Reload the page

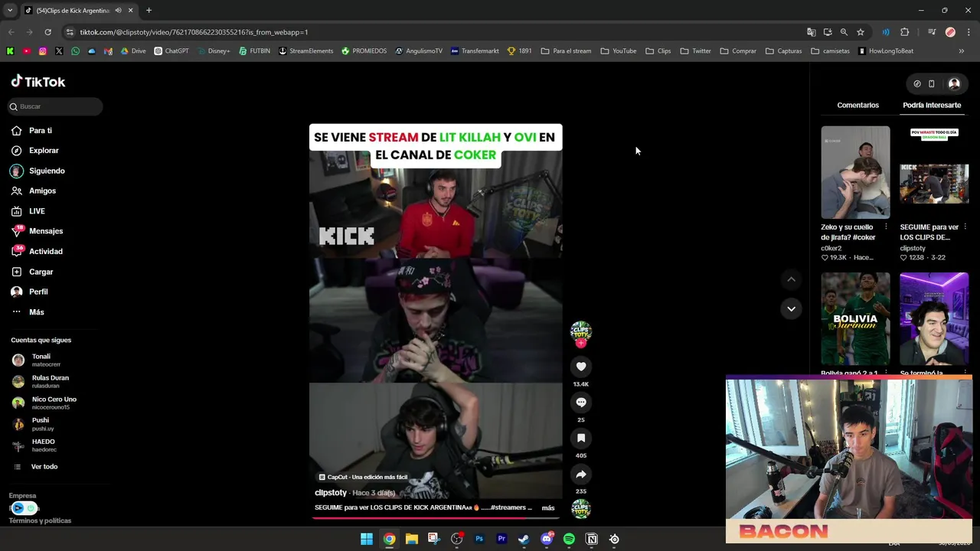click(47, 32)
